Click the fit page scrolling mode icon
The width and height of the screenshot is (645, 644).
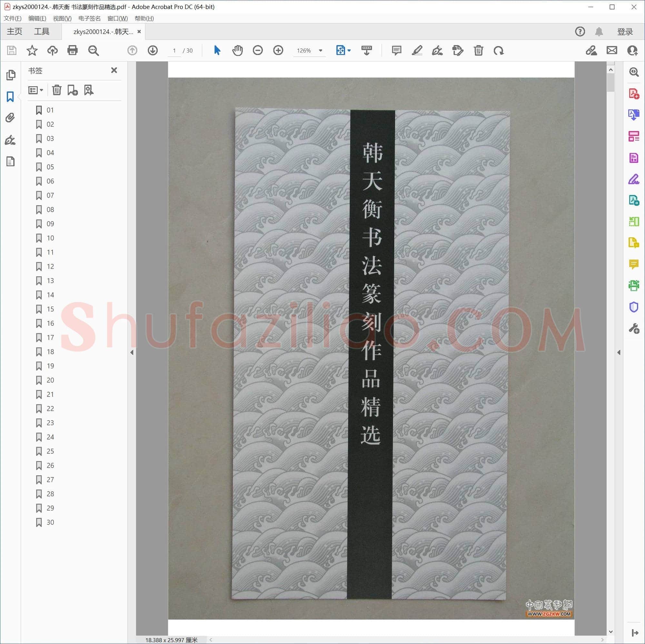coord(340,51)
